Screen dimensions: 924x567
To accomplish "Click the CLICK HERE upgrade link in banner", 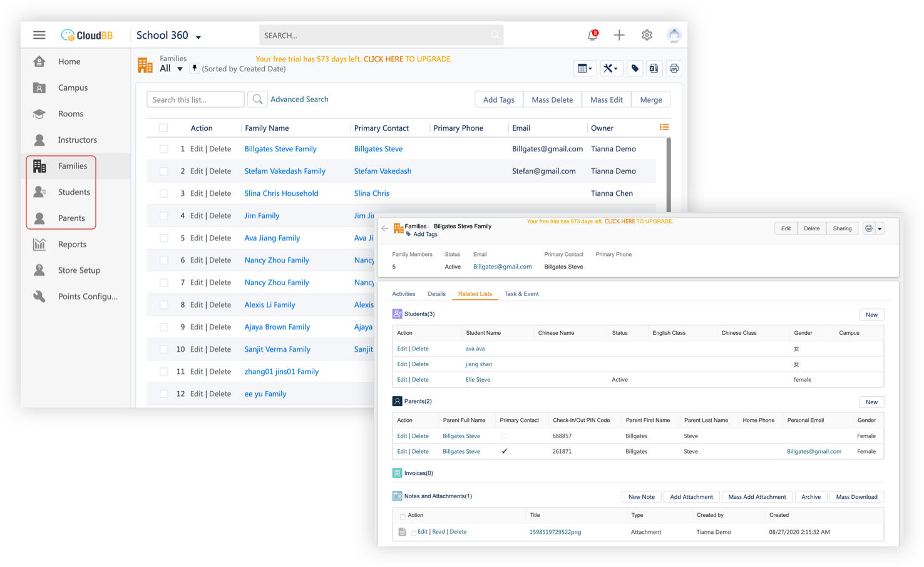I will tap(383, 59).
